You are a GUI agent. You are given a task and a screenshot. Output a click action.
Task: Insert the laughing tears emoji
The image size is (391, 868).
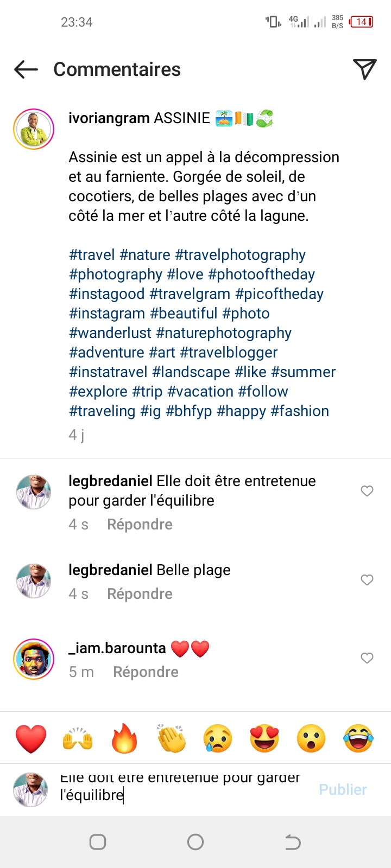coord(358,739)
